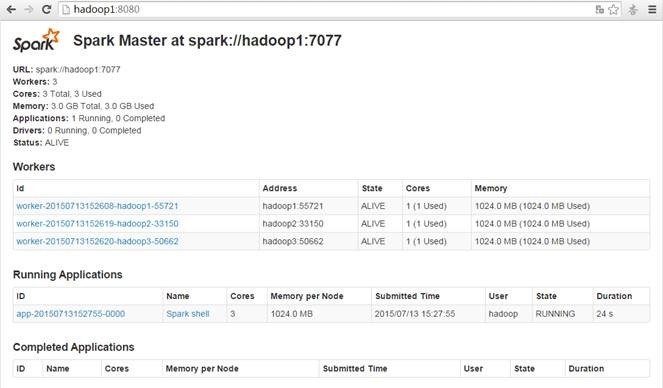Open the Spark shell application link
This screenshot has width=663, height=388.
pyautogui.click(x=188, y=314)
